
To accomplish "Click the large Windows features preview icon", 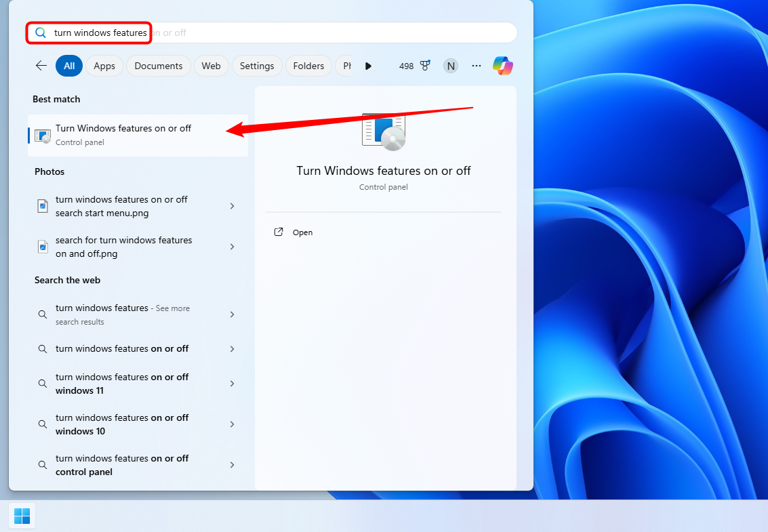I will click(384, 132).
